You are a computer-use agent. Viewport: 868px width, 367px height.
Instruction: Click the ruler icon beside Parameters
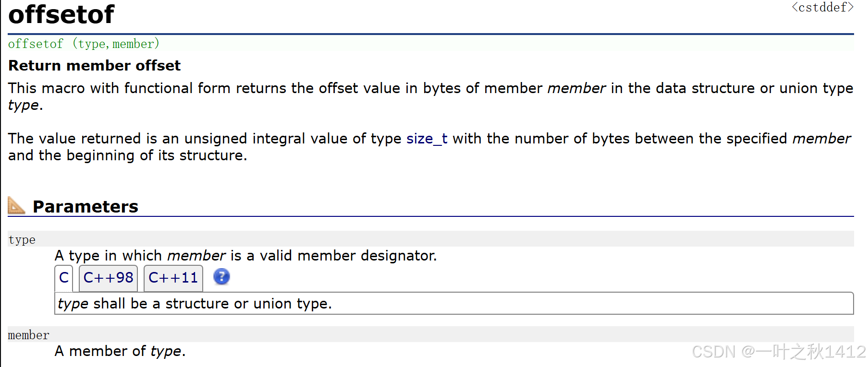(x=16, y=206)
